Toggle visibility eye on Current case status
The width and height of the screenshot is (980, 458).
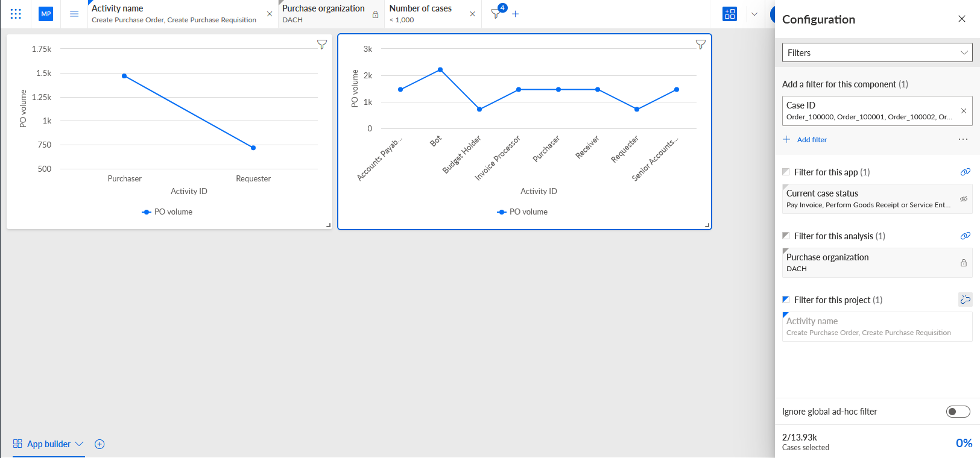(x=964, y=199)
